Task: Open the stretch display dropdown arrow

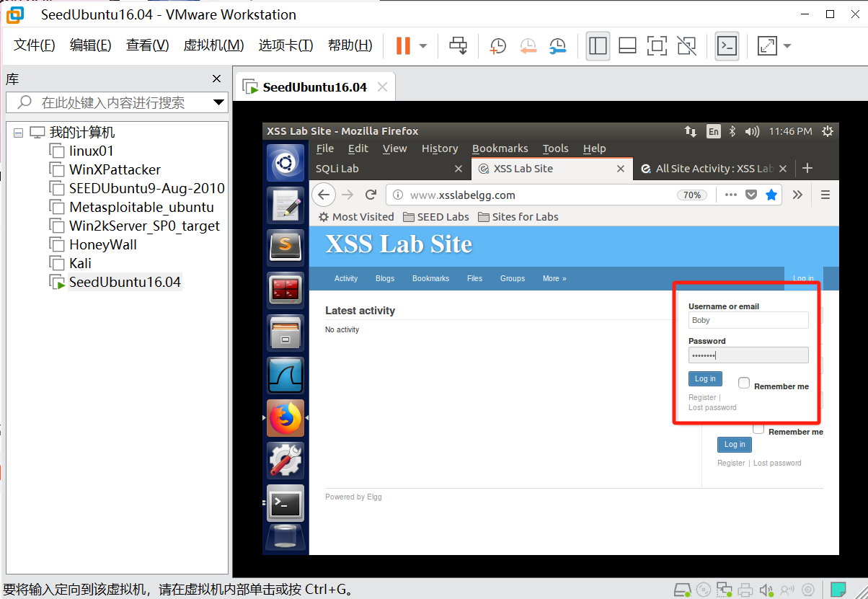Action: [x=787, y=46]
